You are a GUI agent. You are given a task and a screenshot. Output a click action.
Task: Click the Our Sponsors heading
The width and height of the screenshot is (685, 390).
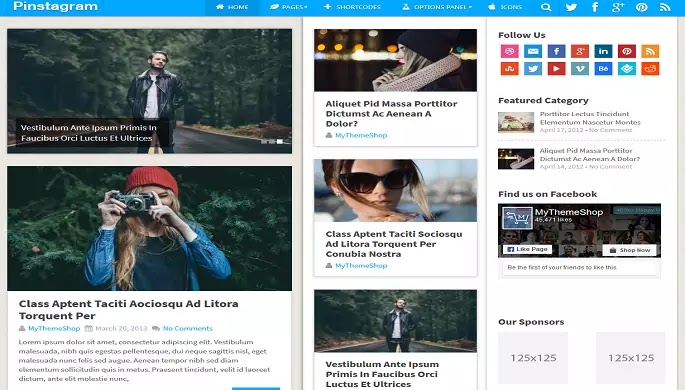[x=531, y=322]
